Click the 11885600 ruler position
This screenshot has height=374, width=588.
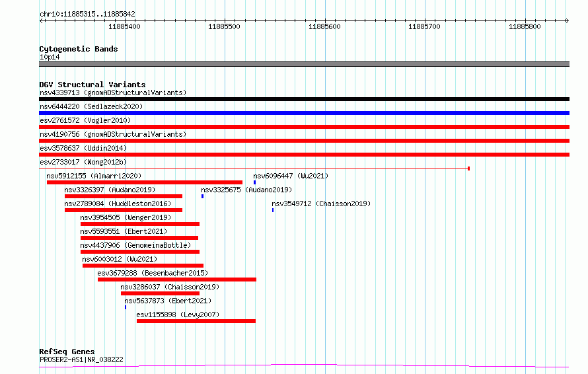point(325,26)
